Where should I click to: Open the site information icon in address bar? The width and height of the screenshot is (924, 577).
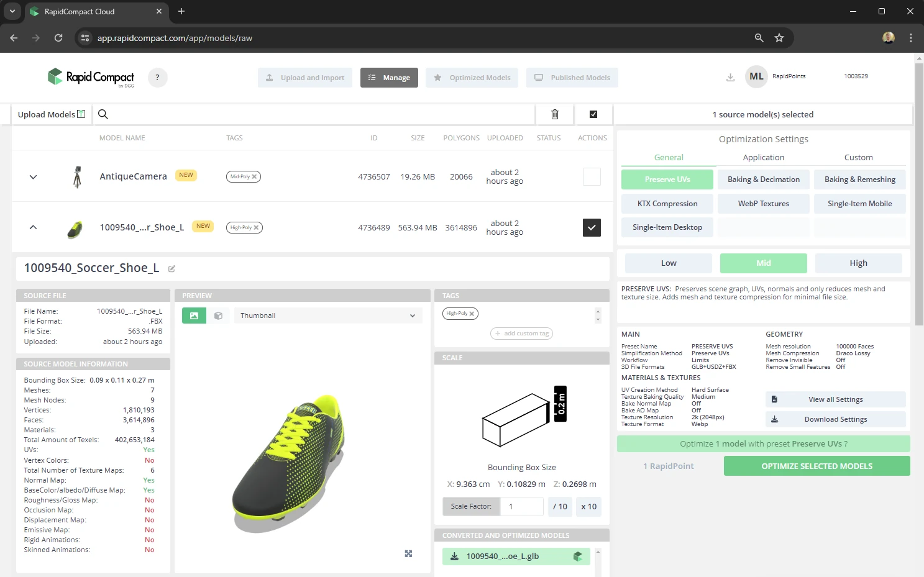pyautogui.click(x=86, y=38)
